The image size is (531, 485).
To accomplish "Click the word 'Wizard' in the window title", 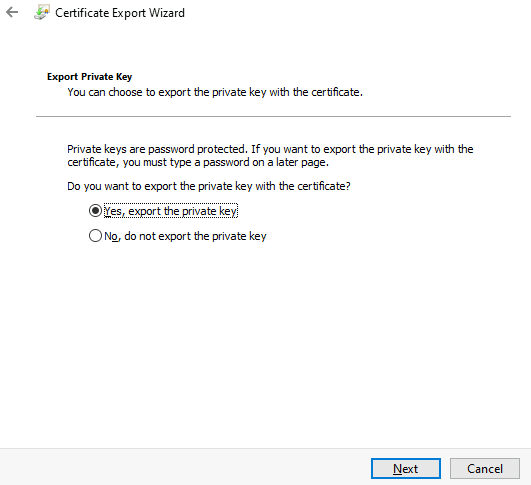I will 167,13.
